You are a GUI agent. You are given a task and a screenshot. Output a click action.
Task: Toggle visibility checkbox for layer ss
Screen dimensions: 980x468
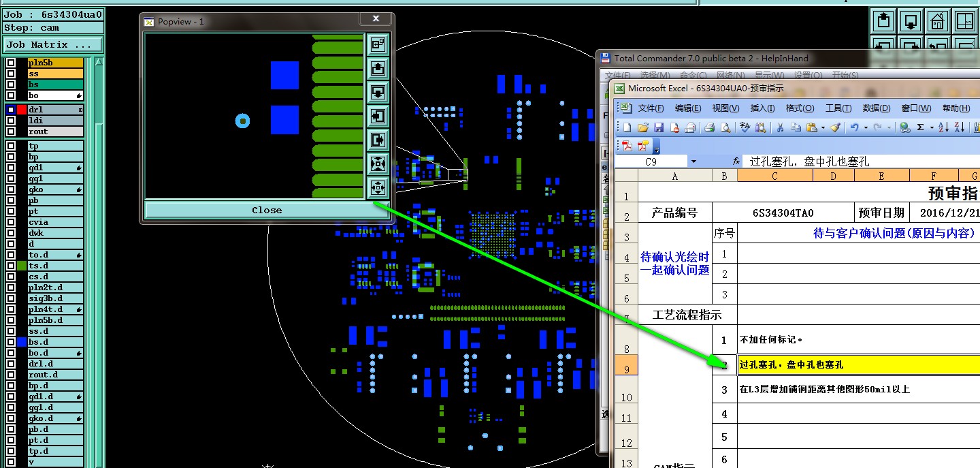(11, 74)
